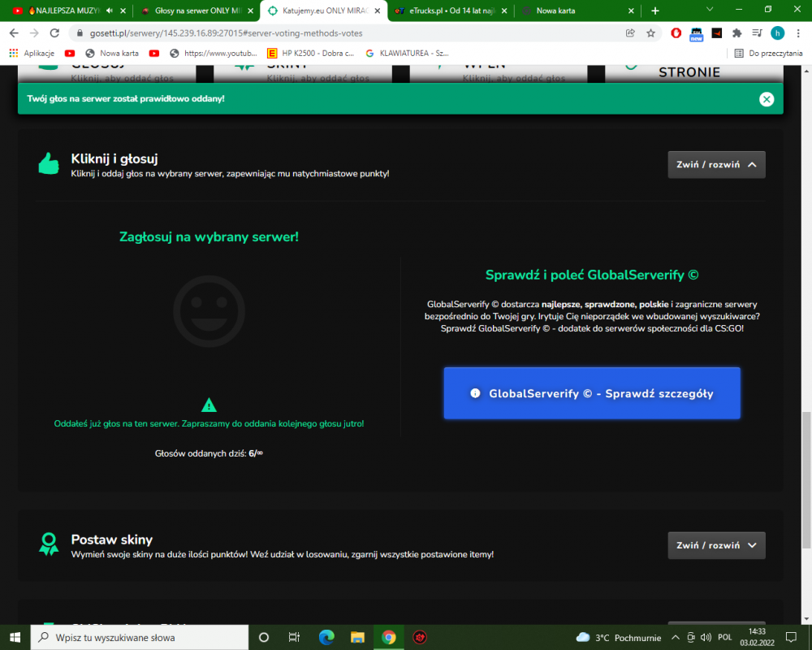Open the Chrome profile avatar
The height and width of the screenshot is (650, 812).
pyautogui.click(x=777, y=33)
